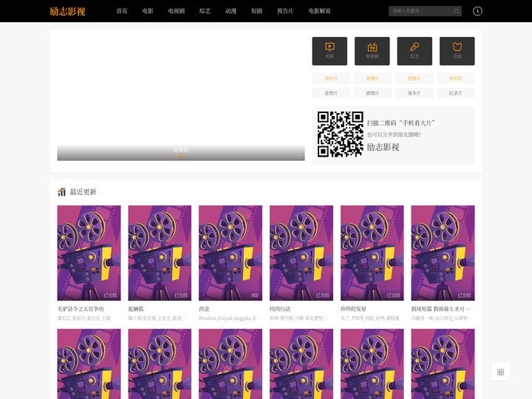Viewport: 532px width, 399px height.
Task: Focus the keyword search input field
Action: [x=420, y=11]
